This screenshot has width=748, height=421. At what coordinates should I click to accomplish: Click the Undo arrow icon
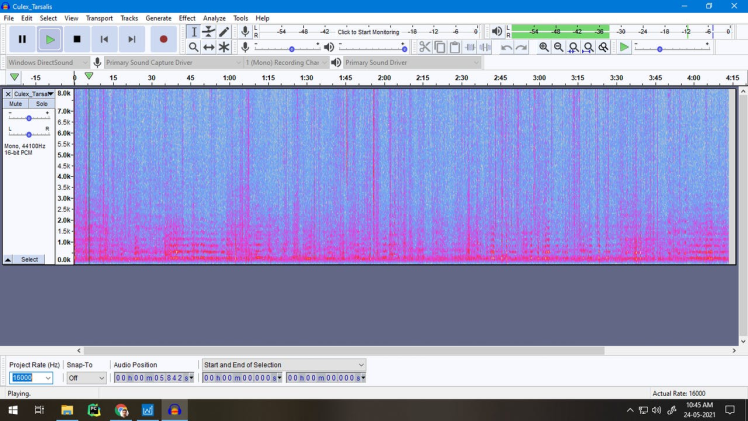point(507,47)
